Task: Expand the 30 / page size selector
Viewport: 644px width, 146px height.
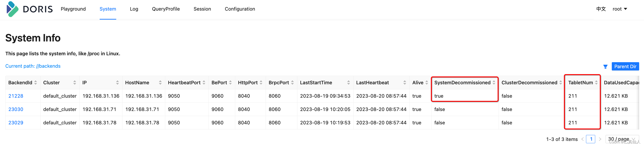Action: pyautogui.click(x=622, y=139)
